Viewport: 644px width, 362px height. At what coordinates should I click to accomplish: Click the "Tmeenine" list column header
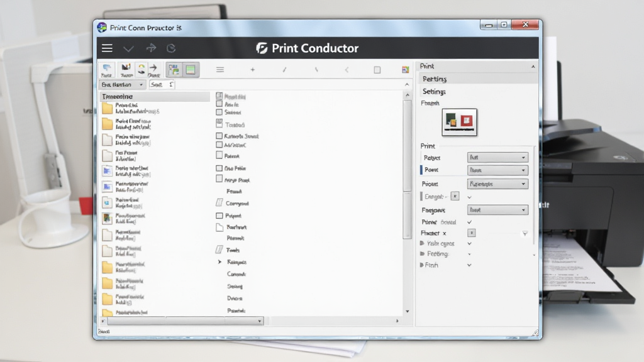click(x=155, y=96)
